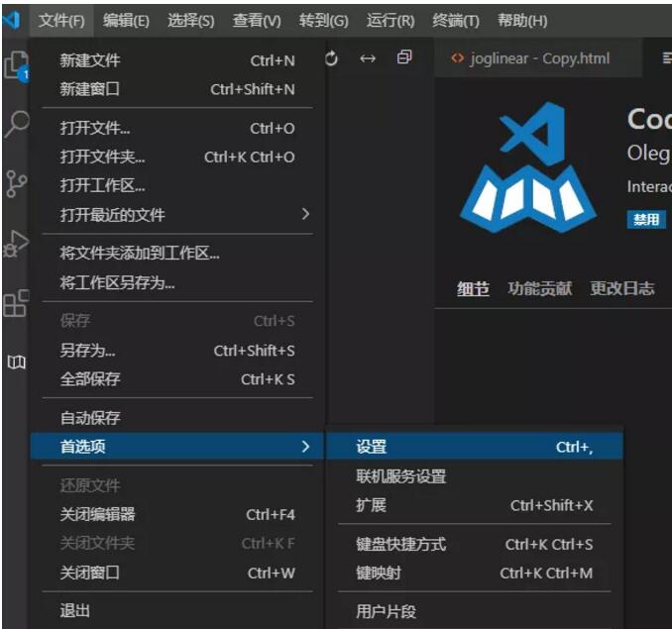The height and width of the screenshot is (629, 672).
Task: Expand 打开最近的文件 submenu arrow
Action: point(305,214)
